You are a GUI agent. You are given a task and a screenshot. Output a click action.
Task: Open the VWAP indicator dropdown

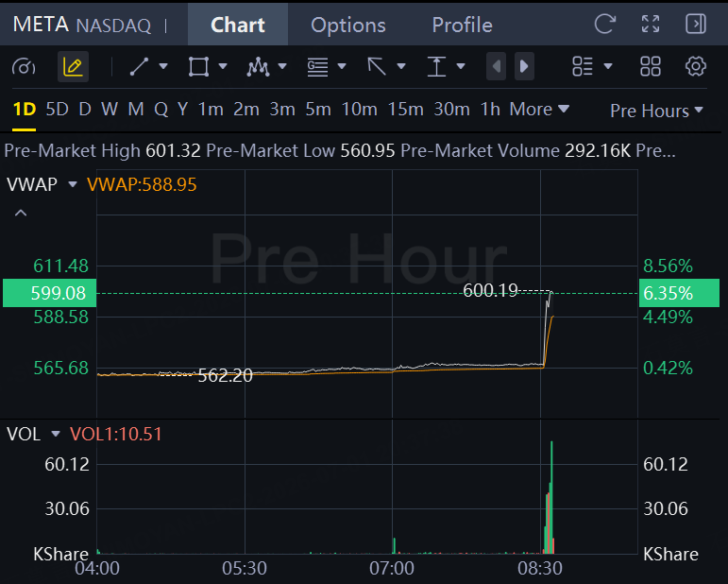(x=73, y=184)
